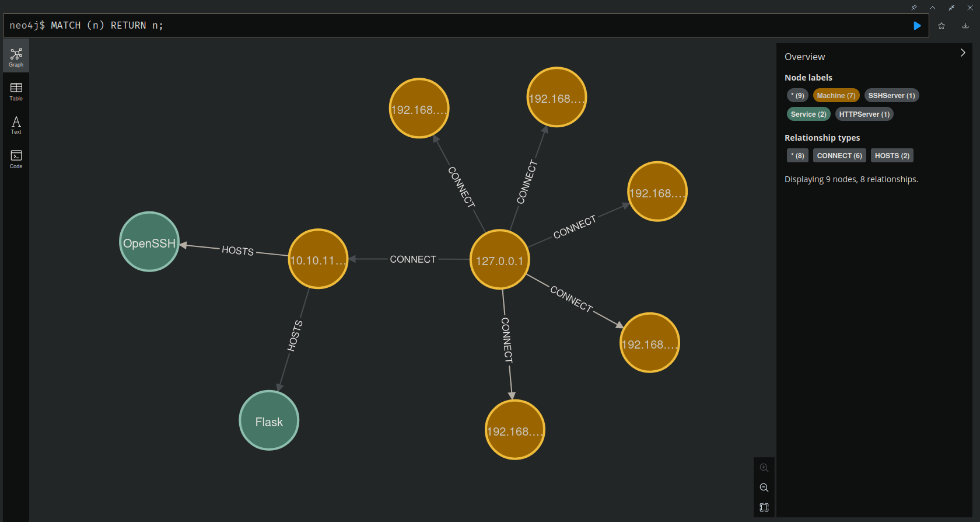This screenshot has width=980, height=522.
Task: Select the HOSTS relationship to Flask
Action: pyautogui.click(x=295, y=336)
